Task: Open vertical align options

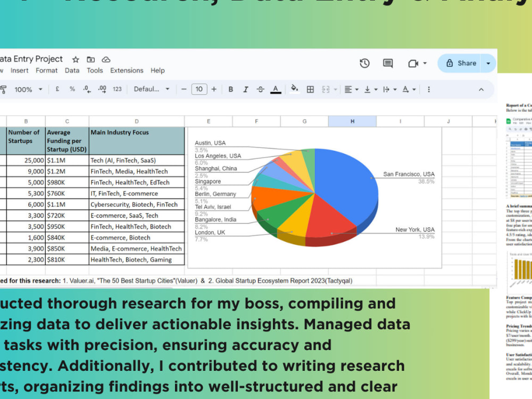Action: tap(370, 89)
